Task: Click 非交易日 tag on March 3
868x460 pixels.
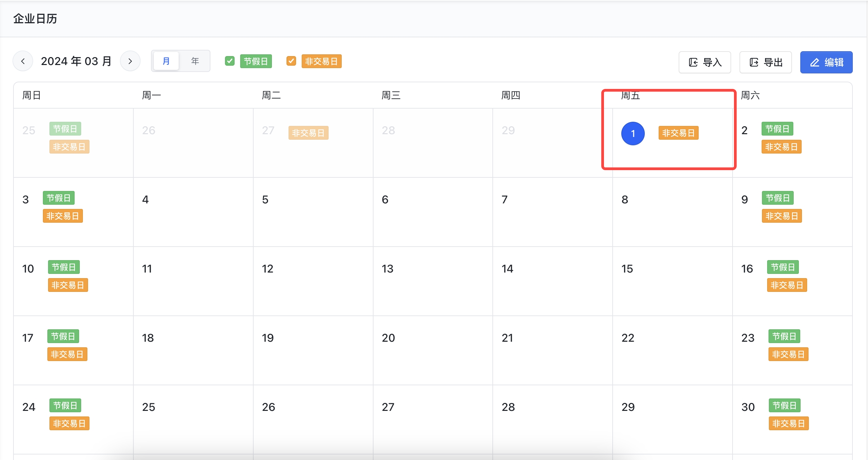Action: coord(63,216)
